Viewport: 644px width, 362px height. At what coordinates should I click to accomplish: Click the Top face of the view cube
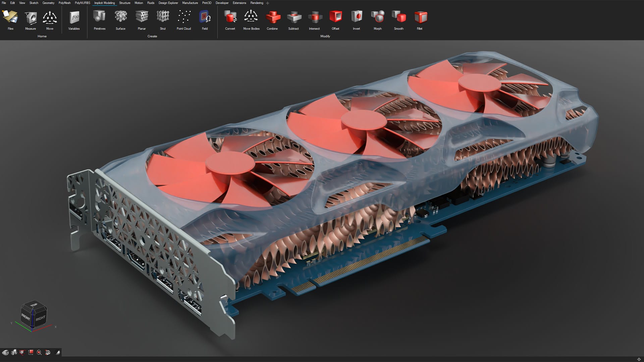click(34, 304)
